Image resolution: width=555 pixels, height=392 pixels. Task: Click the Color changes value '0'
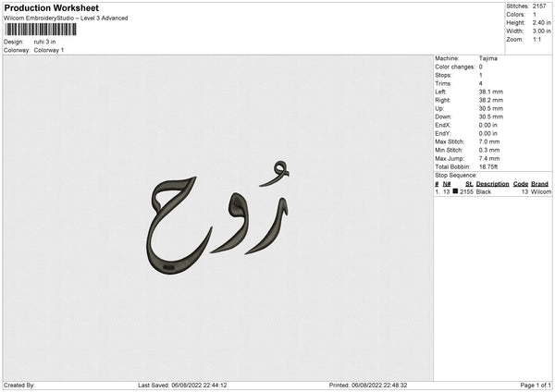(481, 67)
